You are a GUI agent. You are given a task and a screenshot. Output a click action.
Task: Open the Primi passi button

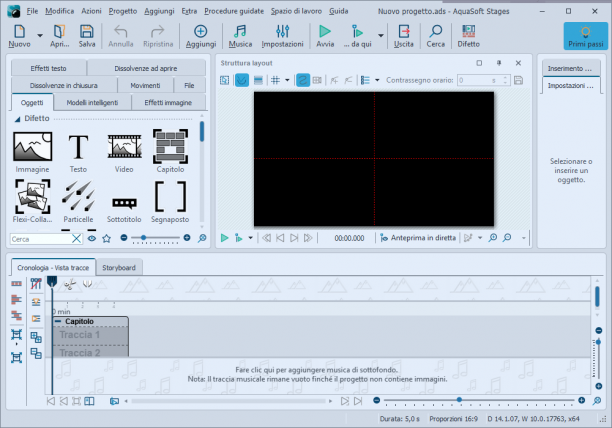coord(585,36)
